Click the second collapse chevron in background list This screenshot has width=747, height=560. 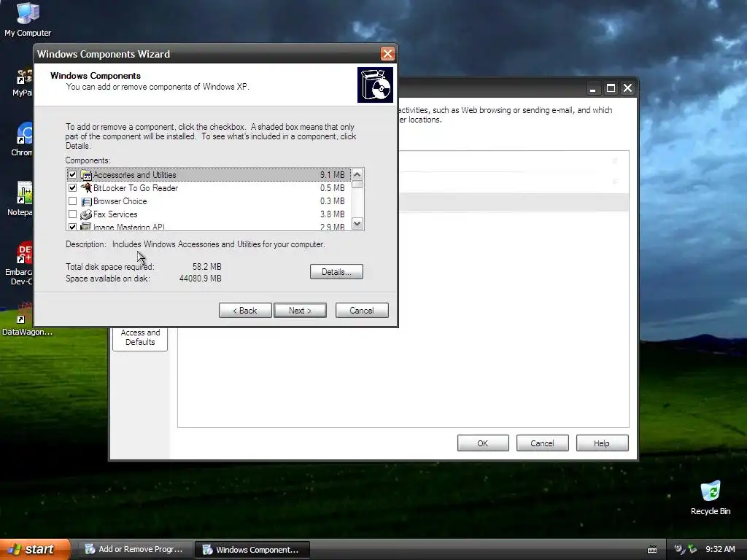614,182
